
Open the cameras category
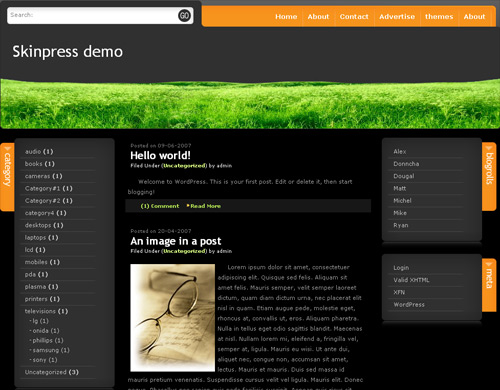37,176
